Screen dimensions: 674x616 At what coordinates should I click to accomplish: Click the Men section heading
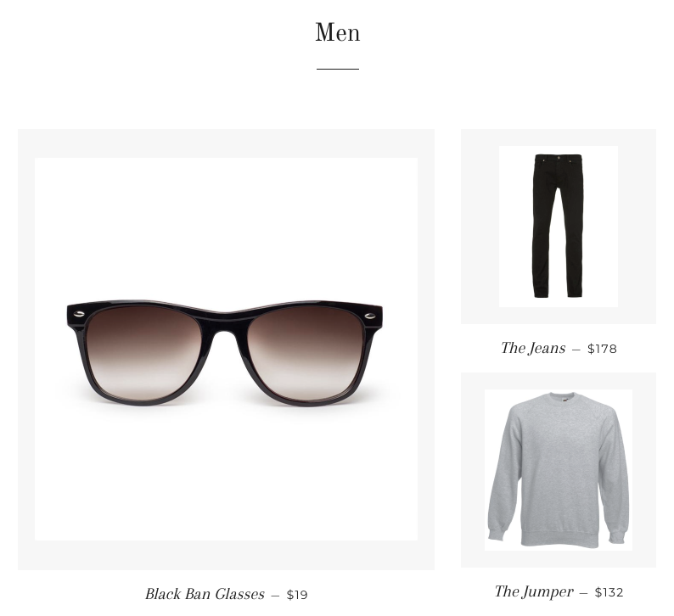click(338, 32)
